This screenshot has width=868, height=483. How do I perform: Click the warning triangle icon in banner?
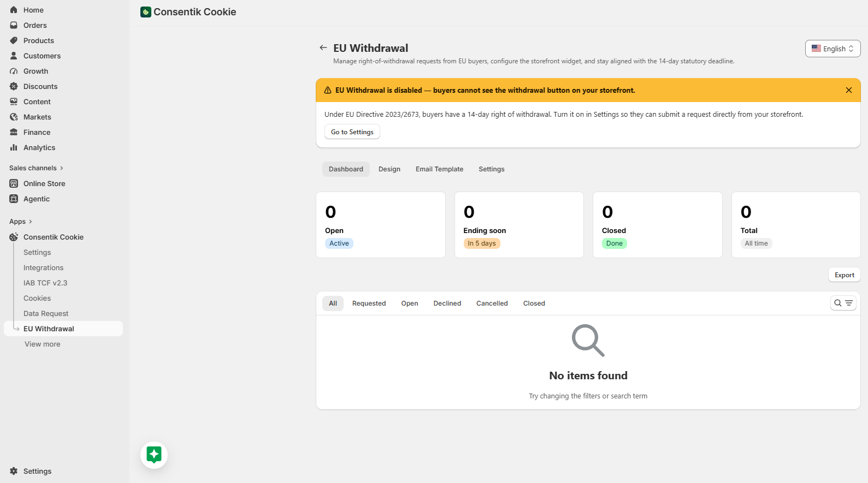click(328, 91)
